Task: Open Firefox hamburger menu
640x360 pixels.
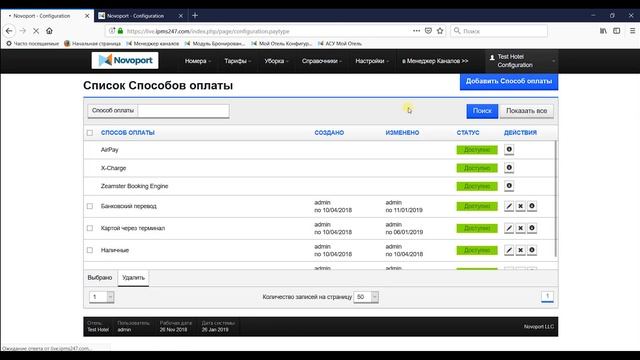Action: click(632, 31)
